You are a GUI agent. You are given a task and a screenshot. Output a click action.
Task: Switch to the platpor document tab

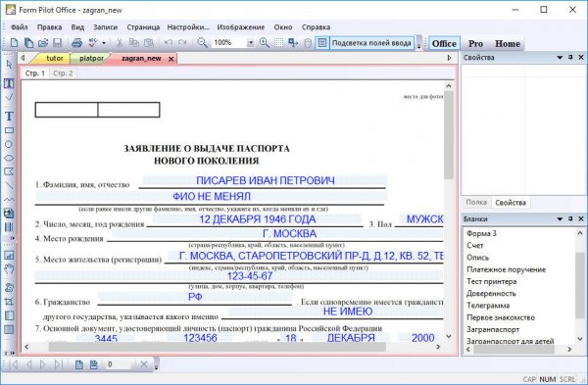91,58
